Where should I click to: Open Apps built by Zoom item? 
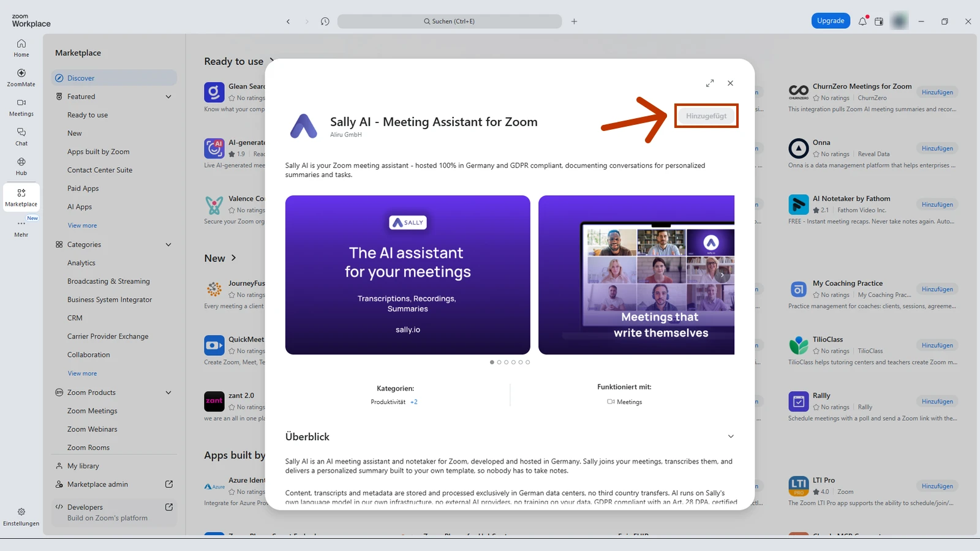coord(99,152)
